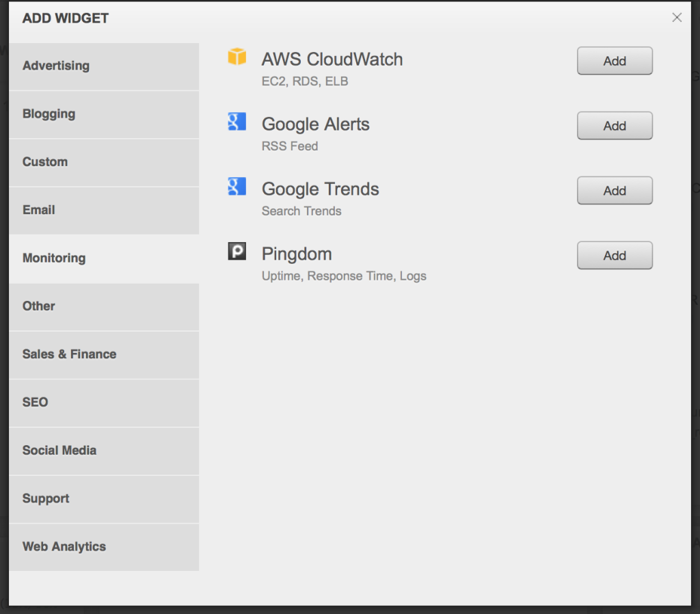The image size is (700, 614).
Task: Click the AWS CloudWatch title
Action: tap(332, 59)
